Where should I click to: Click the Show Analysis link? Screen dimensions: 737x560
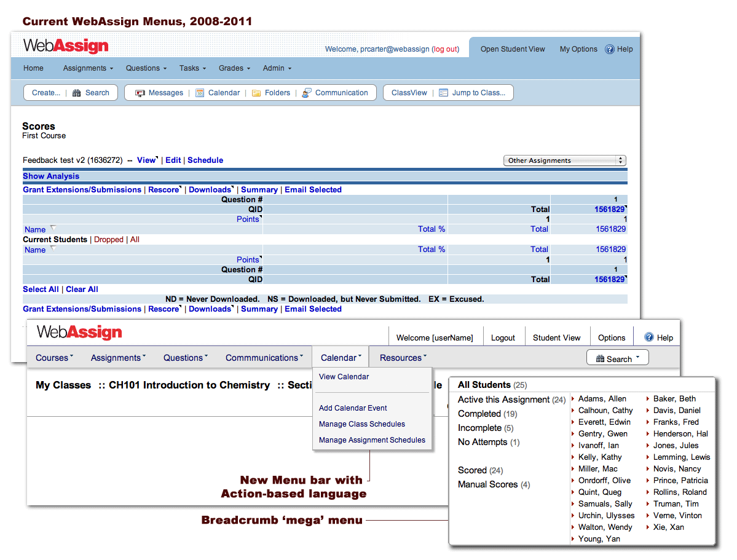pyautogui.click(x=51, y=176)
